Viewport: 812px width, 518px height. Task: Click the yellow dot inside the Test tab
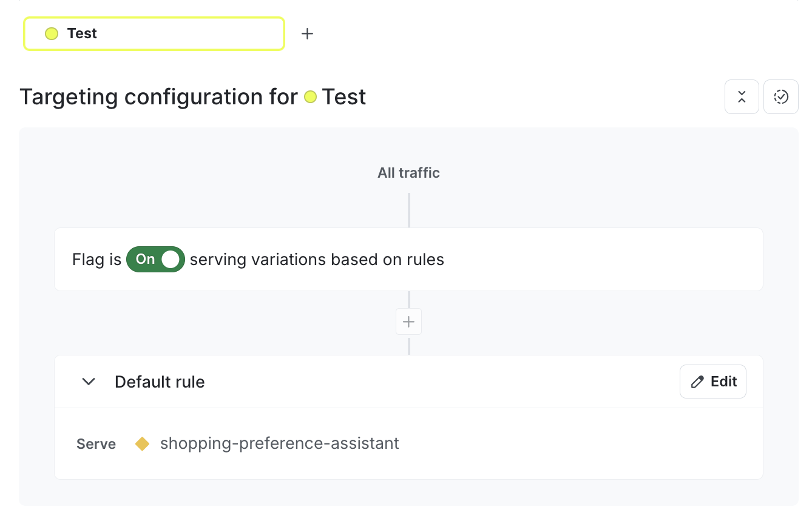[51, 33]
